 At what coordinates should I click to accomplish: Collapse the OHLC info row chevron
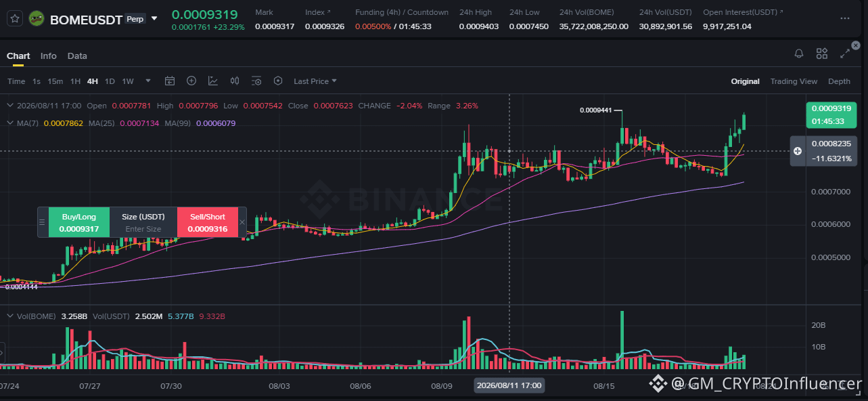[x=9, y=106]
